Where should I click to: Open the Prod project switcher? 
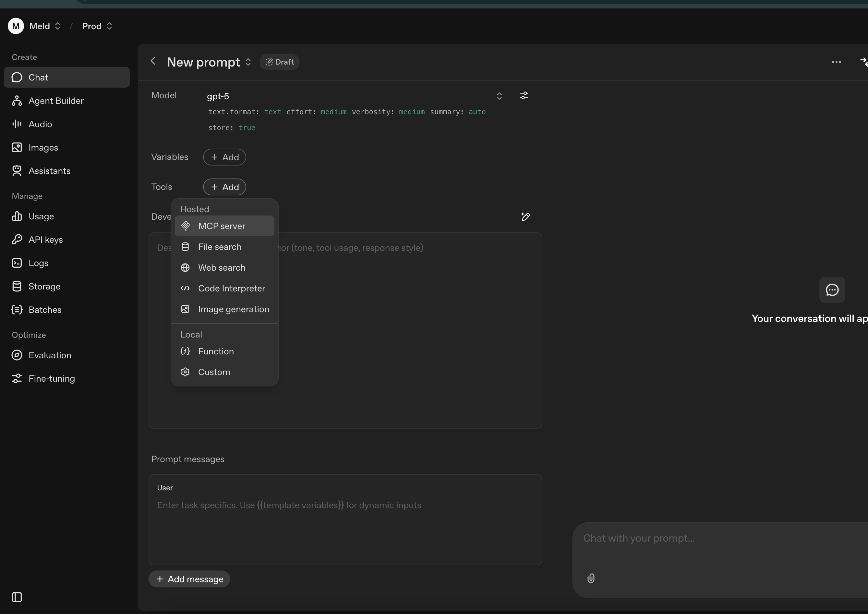coord(97,26)
